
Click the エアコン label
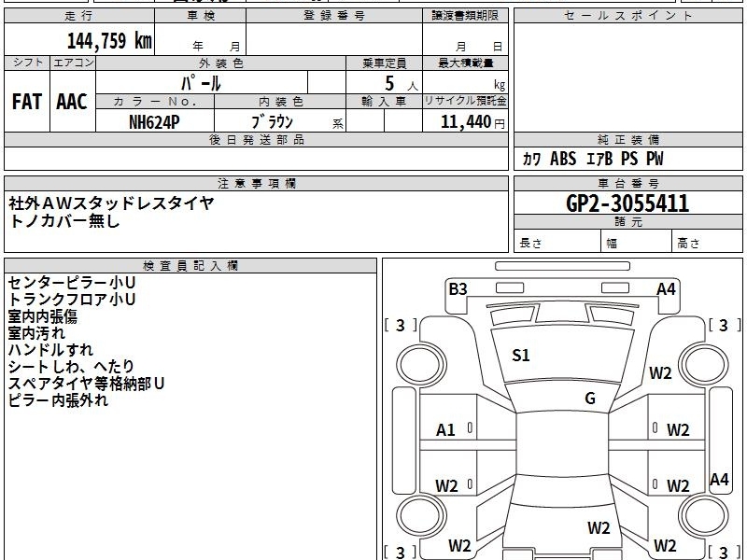coord(73,63)
